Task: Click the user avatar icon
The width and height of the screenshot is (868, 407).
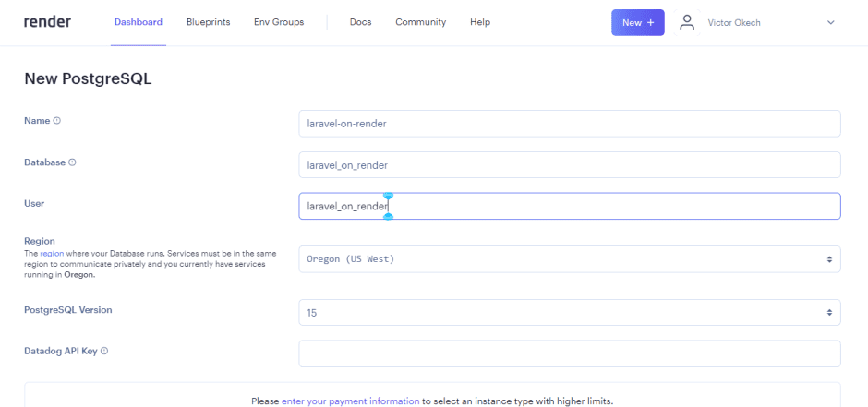Action: point(687,23)
